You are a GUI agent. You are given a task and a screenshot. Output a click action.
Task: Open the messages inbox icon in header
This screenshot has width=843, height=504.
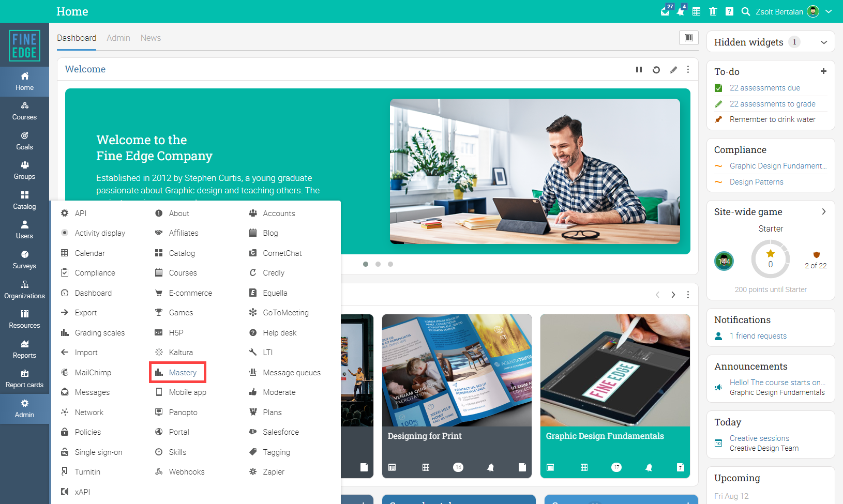(666, 11)
